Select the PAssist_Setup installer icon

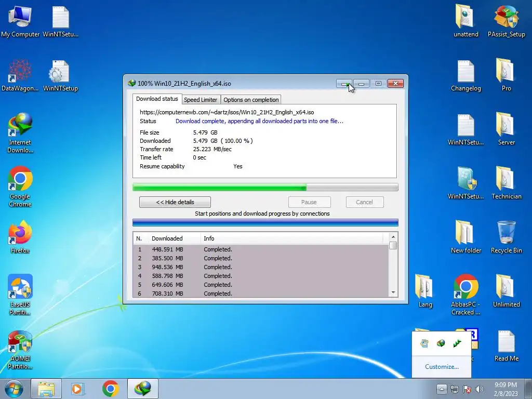[x=506, y=21]
